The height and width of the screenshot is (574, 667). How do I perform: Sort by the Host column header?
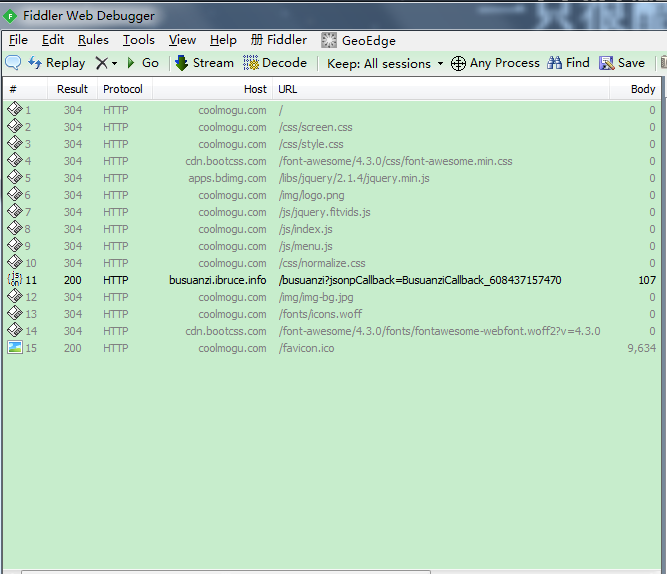coord(213,89)
